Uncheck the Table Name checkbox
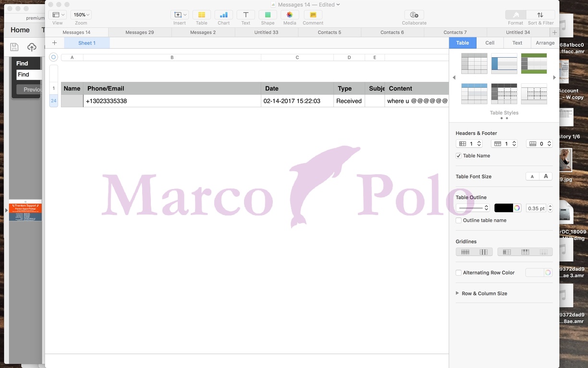Screen dimensions: 588x368 pyautogui.click(x=458, y=156)
